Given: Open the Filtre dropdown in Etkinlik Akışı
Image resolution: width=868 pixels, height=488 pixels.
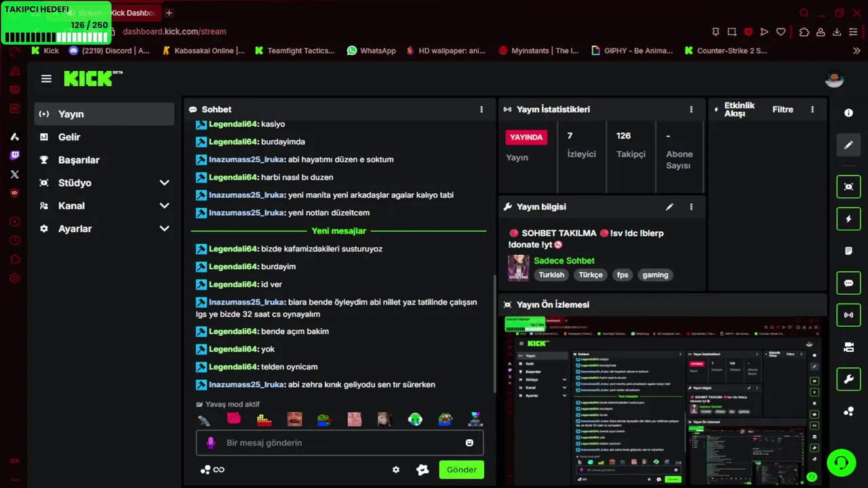Looking at the screenshot, I should point(783,109).
